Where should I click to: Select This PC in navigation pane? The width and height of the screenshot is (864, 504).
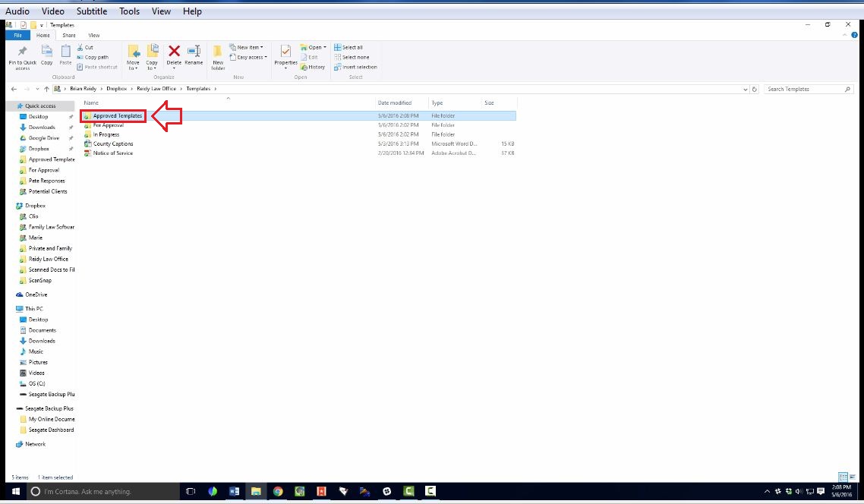33,309
